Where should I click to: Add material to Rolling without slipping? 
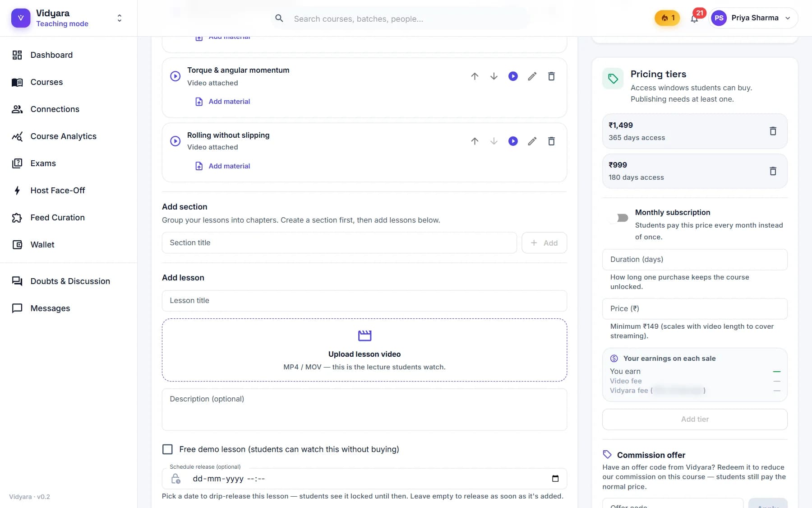coord(223,166)
